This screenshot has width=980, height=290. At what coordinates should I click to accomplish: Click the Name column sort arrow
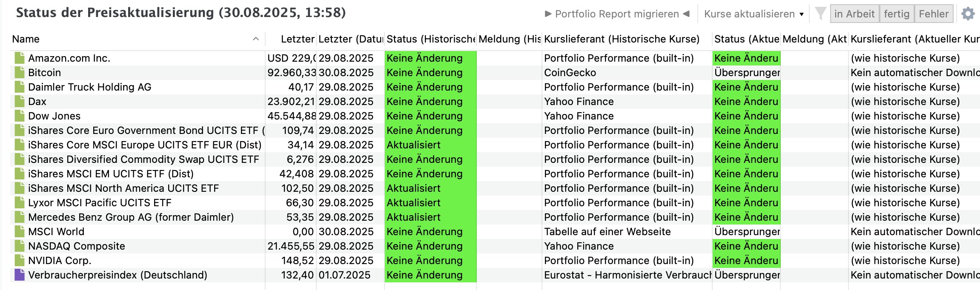coord(256,39)
